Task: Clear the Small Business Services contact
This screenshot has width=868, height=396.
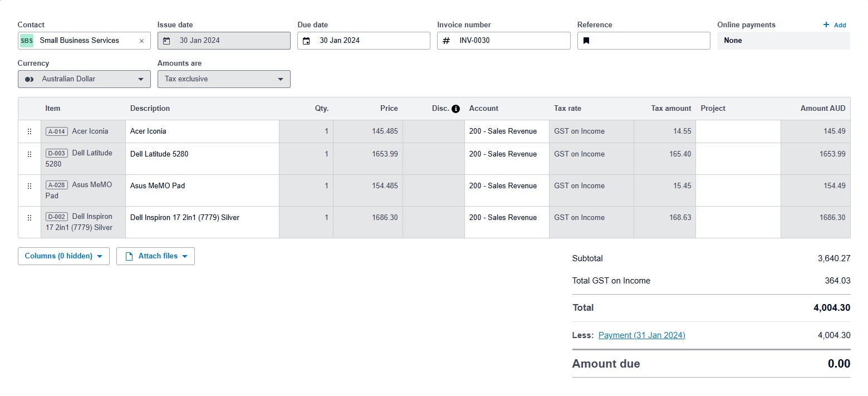Action: (x=141, y=41)
